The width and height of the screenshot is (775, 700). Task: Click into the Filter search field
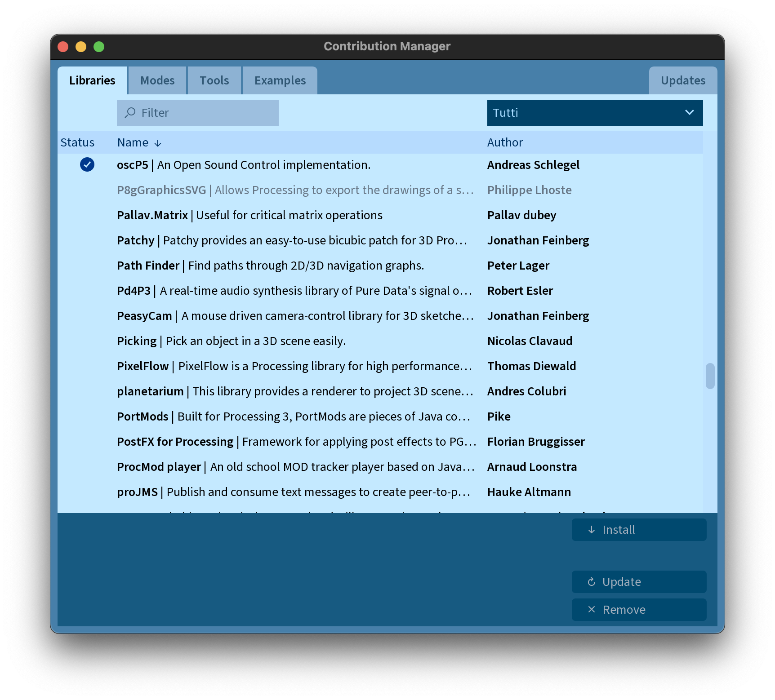(x=198, y=113)
